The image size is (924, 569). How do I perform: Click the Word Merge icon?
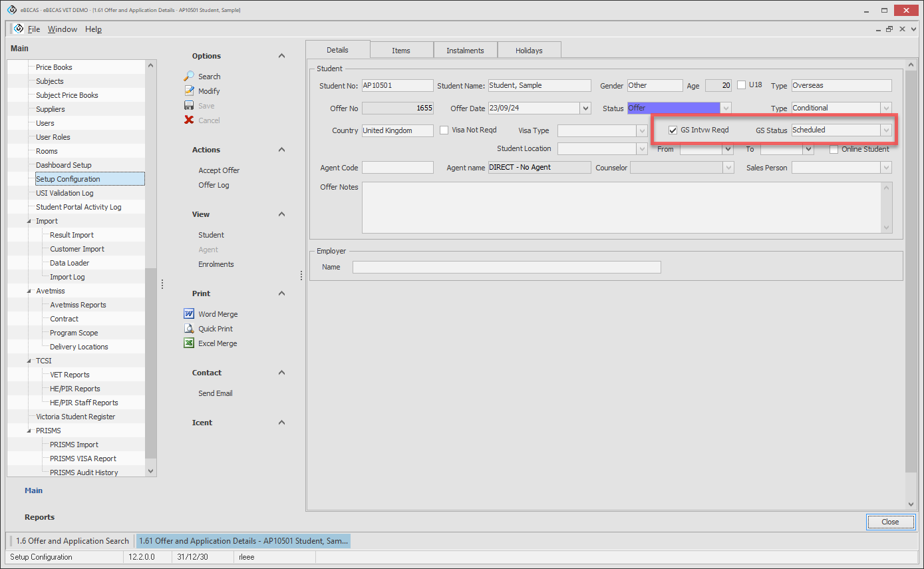(189, 314)
